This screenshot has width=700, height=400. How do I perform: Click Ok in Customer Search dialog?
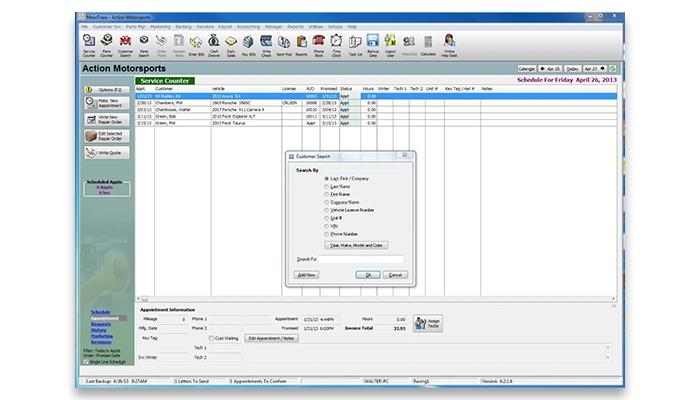pos(368,275)
